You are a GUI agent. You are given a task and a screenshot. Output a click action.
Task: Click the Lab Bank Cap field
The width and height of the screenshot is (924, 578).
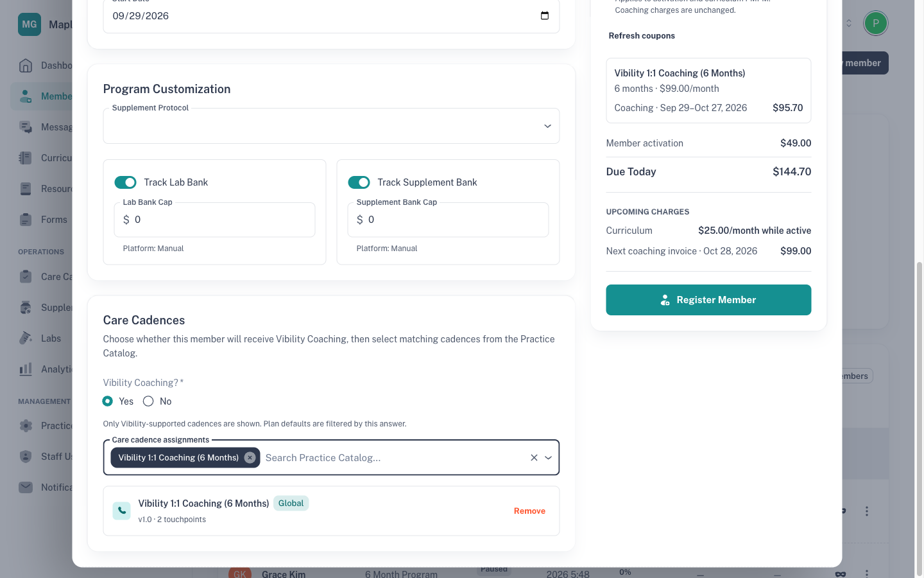tap(214, 220)
